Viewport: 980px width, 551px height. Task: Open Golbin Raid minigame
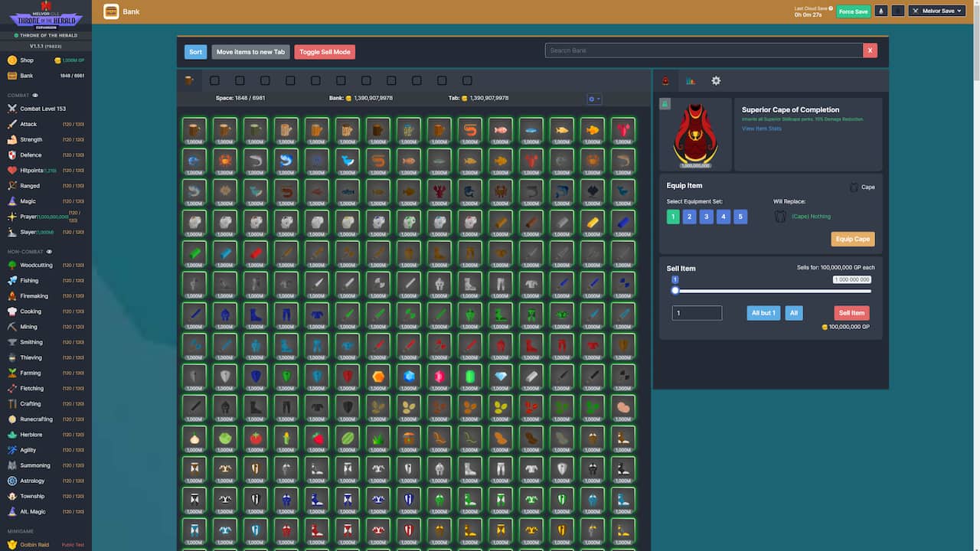pos(46,545)
